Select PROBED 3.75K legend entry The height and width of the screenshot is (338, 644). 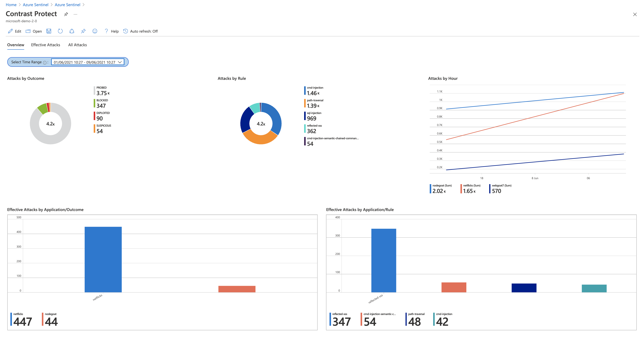click(102, 91)
